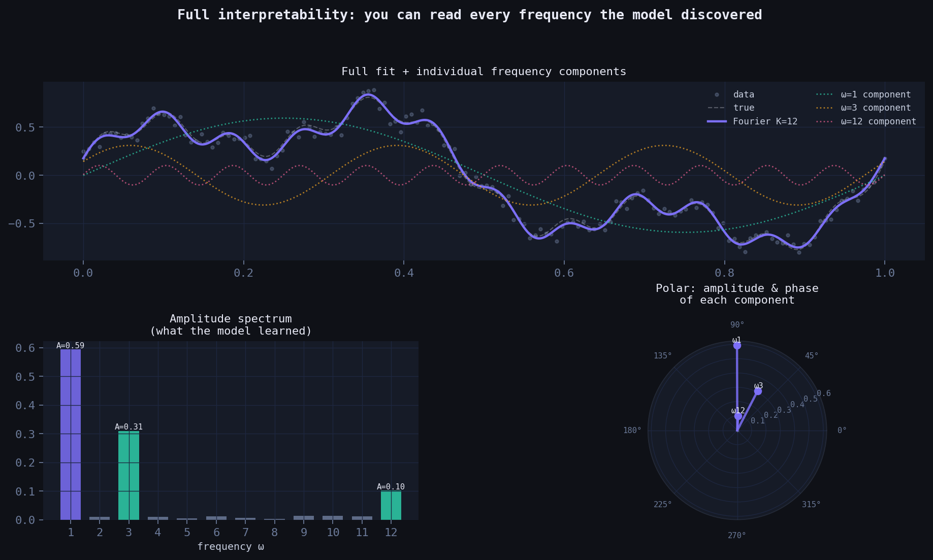
Task: Click the 90° label on polar plot
Action: pyautogui.click(x=737, y=325)
